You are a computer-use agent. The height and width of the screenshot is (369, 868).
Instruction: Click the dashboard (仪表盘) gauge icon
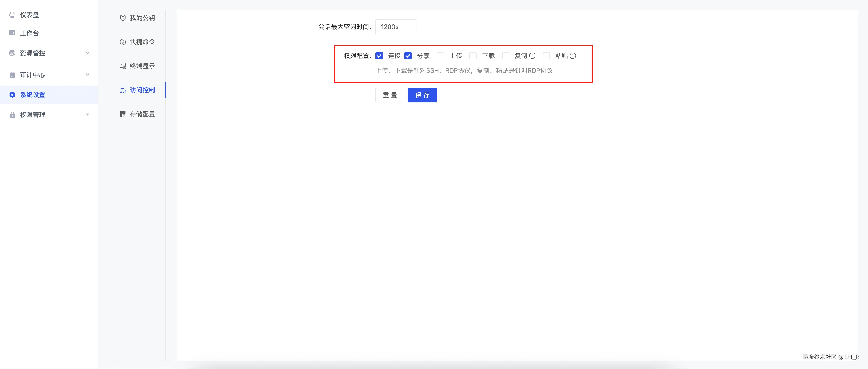(12, 15)
